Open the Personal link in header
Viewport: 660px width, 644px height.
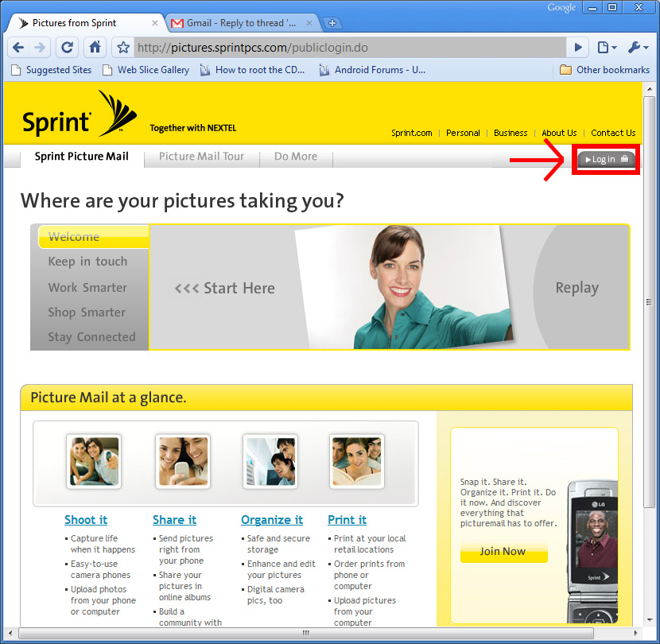[x=463, y=133]
